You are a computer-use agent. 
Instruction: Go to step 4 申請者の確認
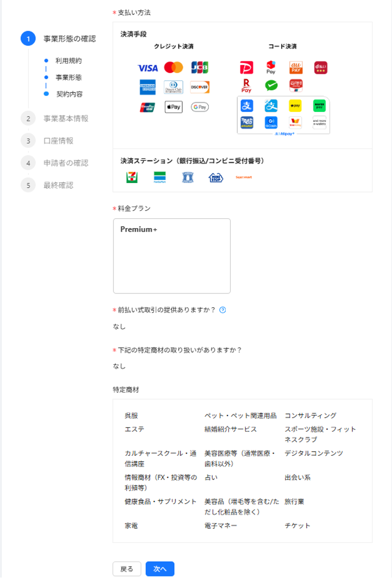pos(54,163)
